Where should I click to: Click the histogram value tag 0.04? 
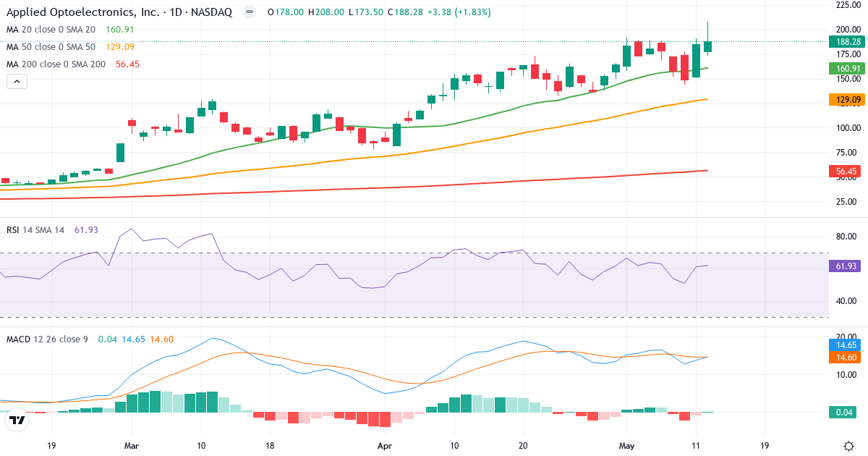coord(843,412)
